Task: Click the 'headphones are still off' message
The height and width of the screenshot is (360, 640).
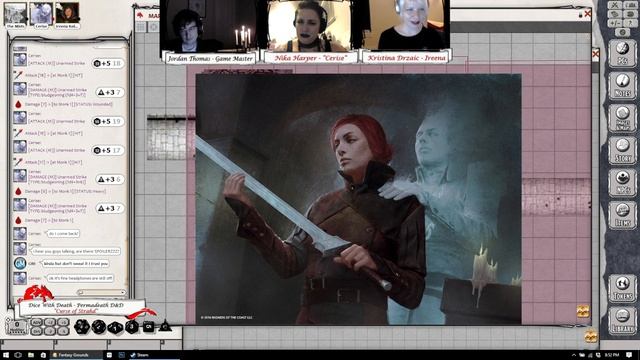Action: coord(80,278)
